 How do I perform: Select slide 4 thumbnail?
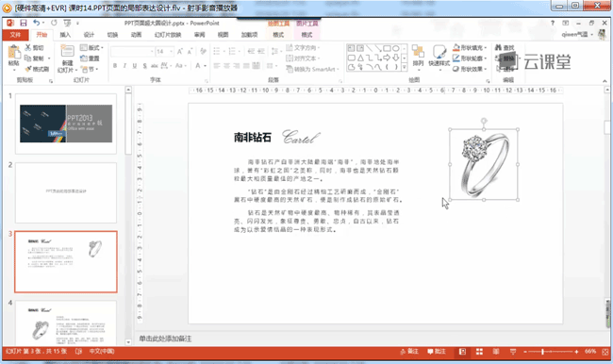coord(66,323)
